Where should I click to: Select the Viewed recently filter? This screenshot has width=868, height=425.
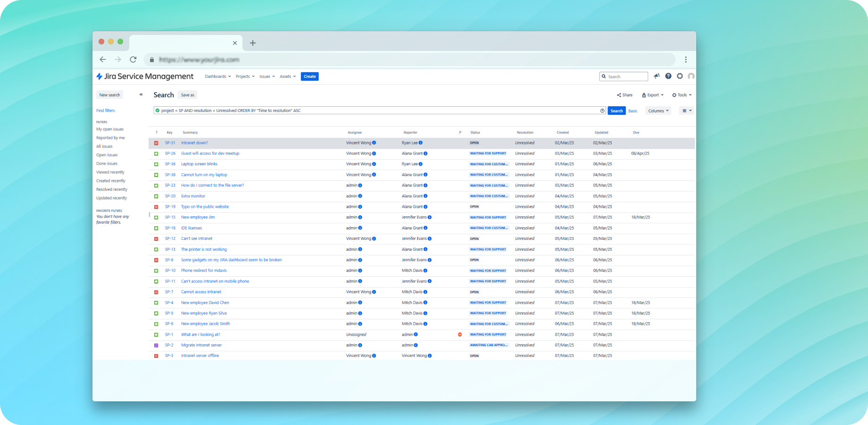(110, 172)
